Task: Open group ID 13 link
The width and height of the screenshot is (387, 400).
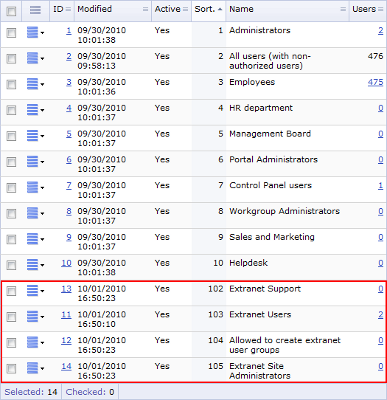Action: [66, 289]
